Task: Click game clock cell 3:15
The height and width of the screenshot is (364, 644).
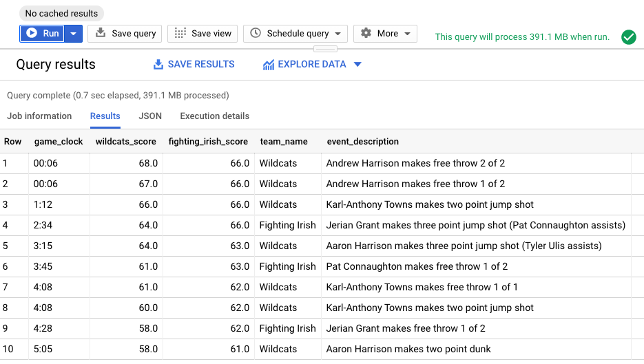Action: click(x=43, y=246)
